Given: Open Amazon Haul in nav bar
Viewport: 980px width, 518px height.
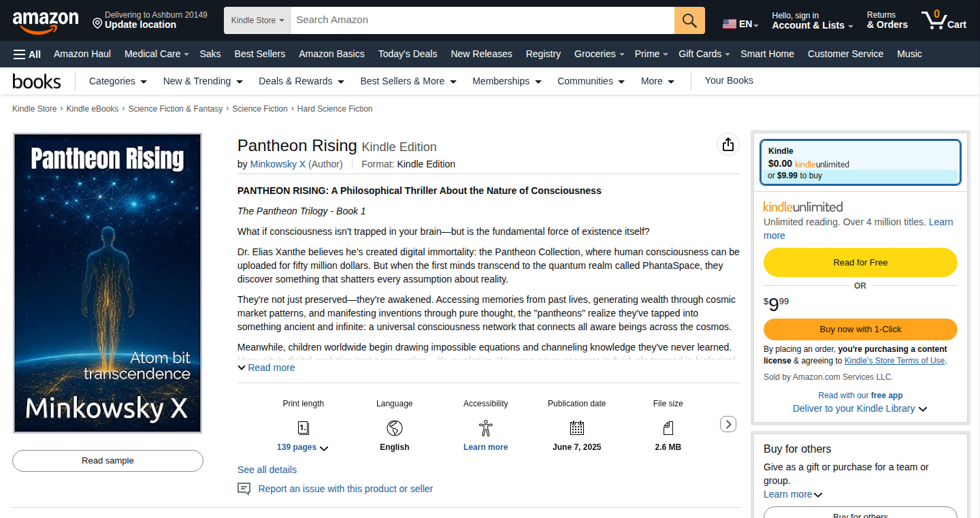Looking at the screenshot, I should [82, 54].
